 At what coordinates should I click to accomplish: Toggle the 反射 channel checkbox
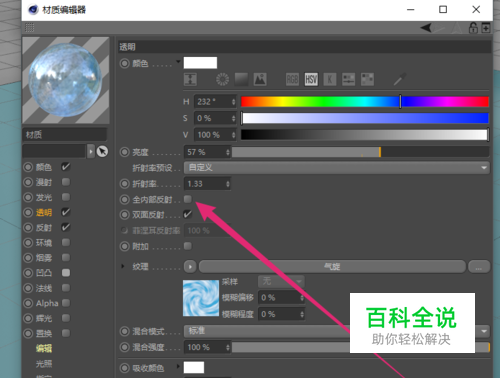(66, 227)
